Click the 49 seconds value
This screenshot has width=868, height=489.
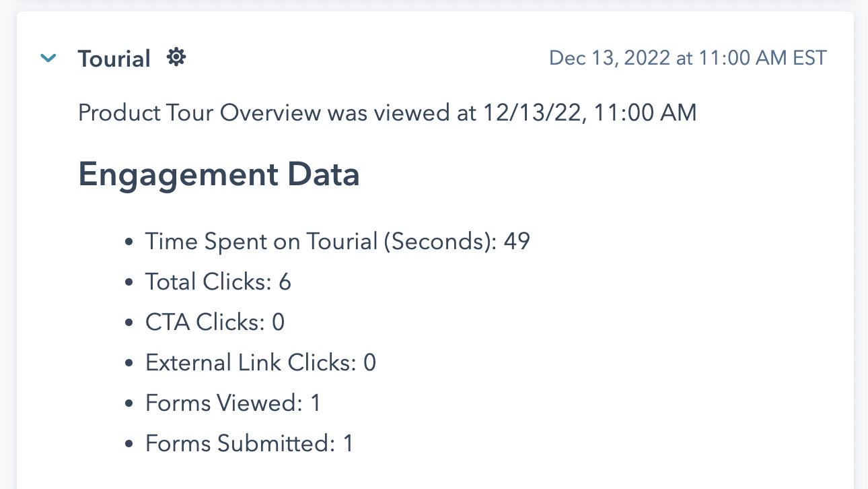point(517,241)
